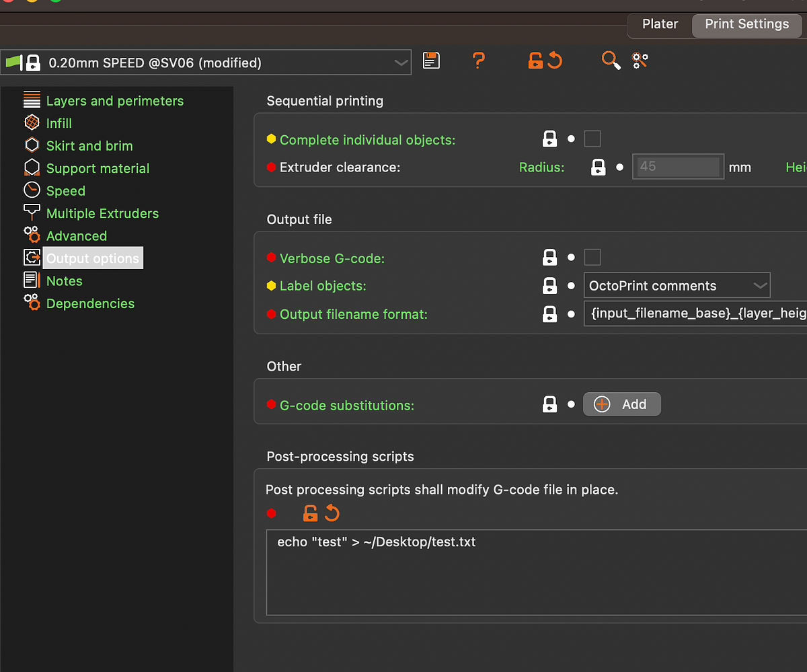Click the Skirt and brim sidebar icon

point(32,145)
